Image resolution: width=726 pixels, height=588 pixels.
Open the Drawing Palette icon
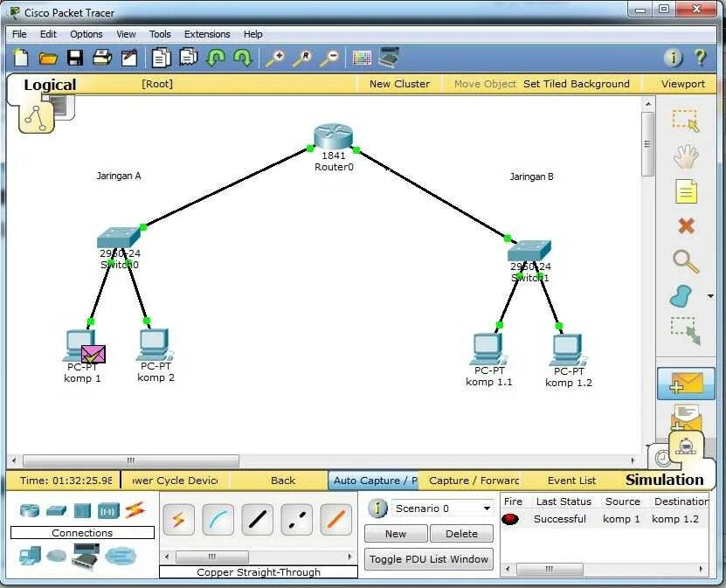[x=362, y=58]
